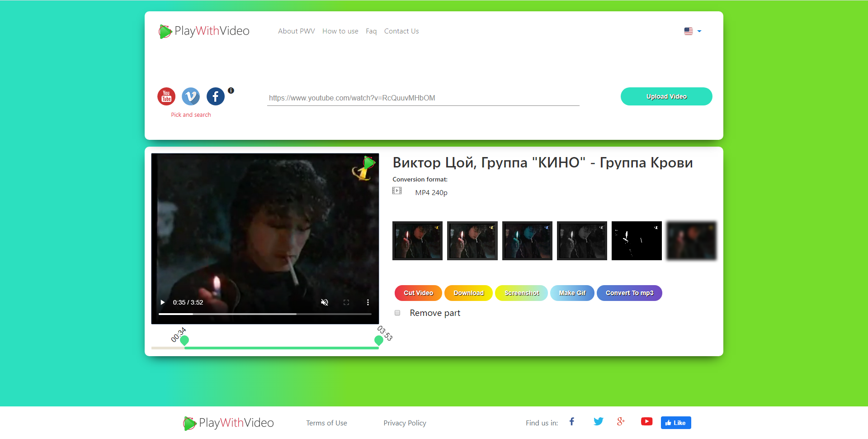This screenshot has width=868, height=439.
Task: Open Terms of Use link
Action: pyautogui.click(x=326, y=423)
